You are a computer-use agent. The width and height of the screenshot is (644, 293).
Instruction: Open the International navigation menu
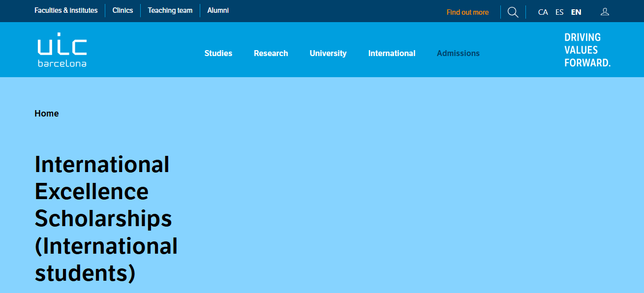tap(392, 53)
